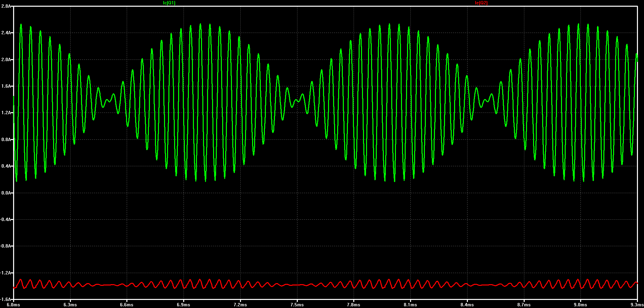Viewport: 644px width, 308px height.
Task: Click the 2.4A vertical axis label
Action: click(x=6, y=33)
